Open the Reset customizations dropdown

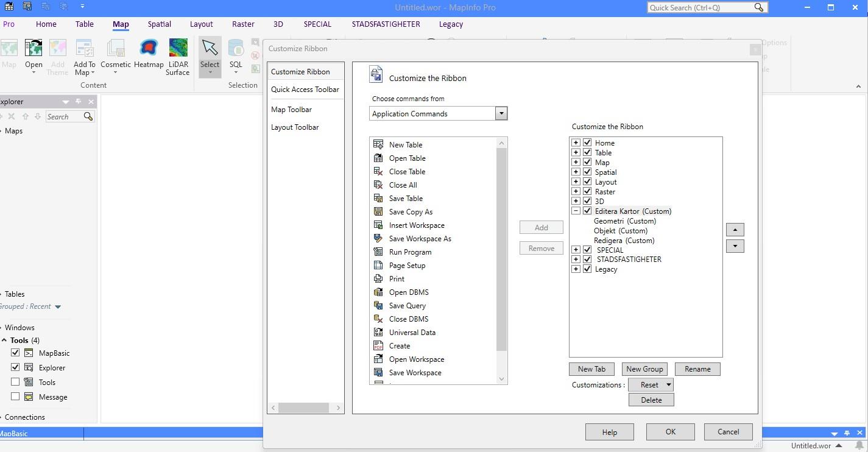point(668,384)
